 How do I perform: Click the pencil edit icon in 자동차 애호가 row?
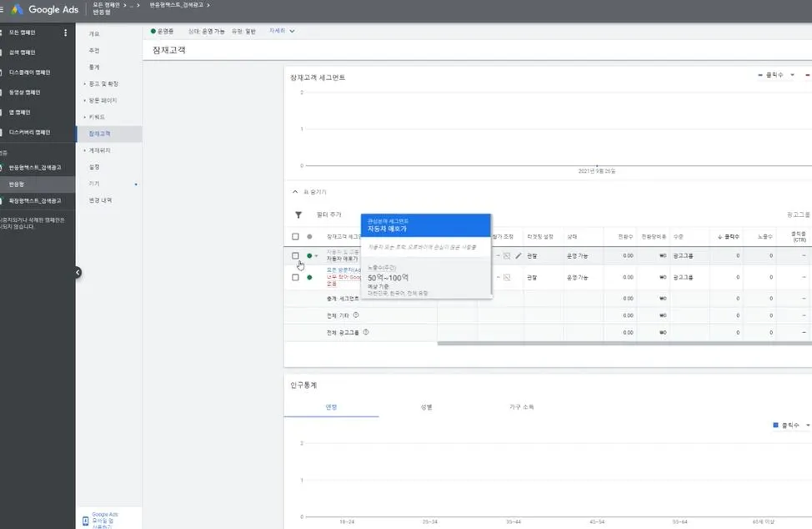[519, 256]
